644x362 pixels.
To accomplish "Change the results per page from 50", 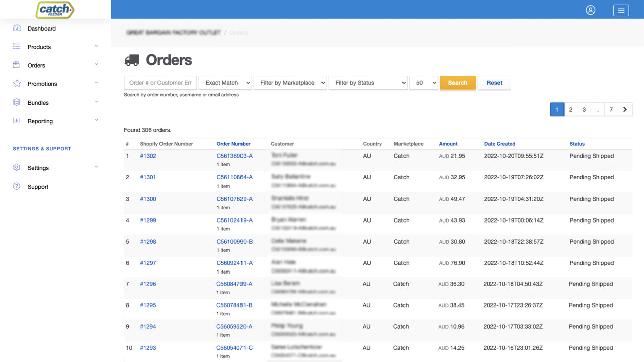I will (x=424, y=82).
